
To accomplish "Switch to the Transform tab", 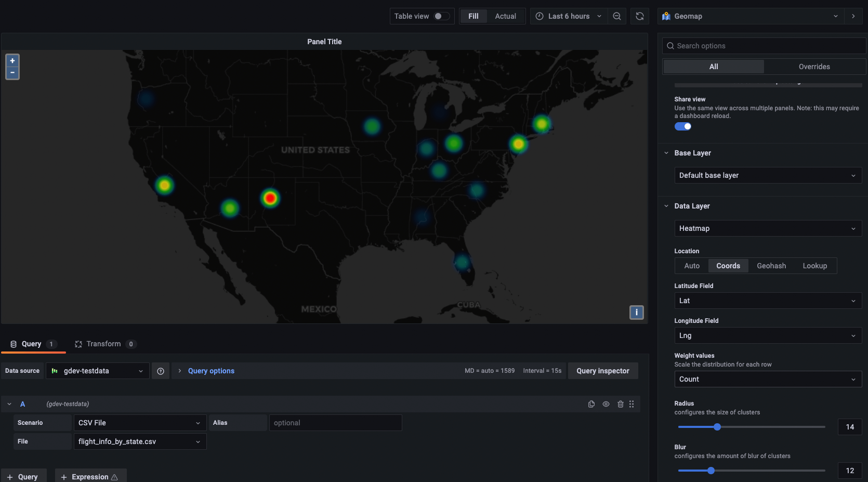I will [x=103, y=344].
